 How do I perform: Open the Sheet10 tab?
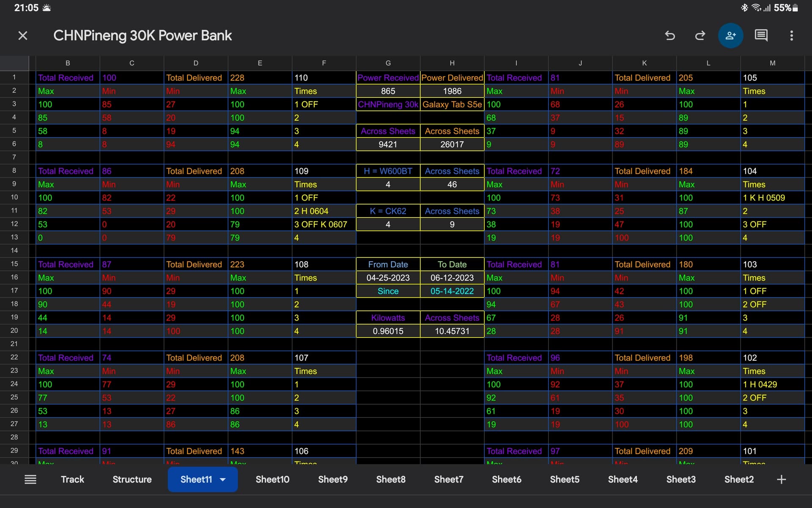click(x=272, y=479)
